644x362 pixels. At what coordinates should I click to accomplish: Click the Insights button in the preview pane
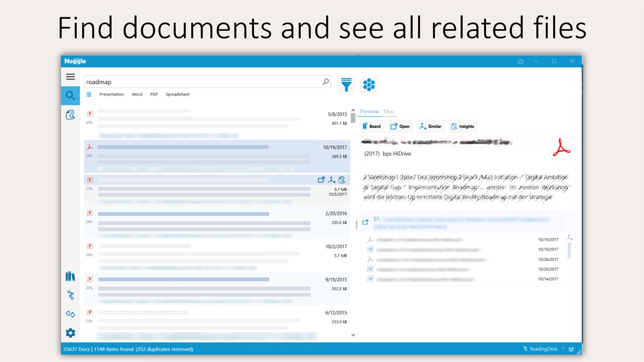pos(462,126)
